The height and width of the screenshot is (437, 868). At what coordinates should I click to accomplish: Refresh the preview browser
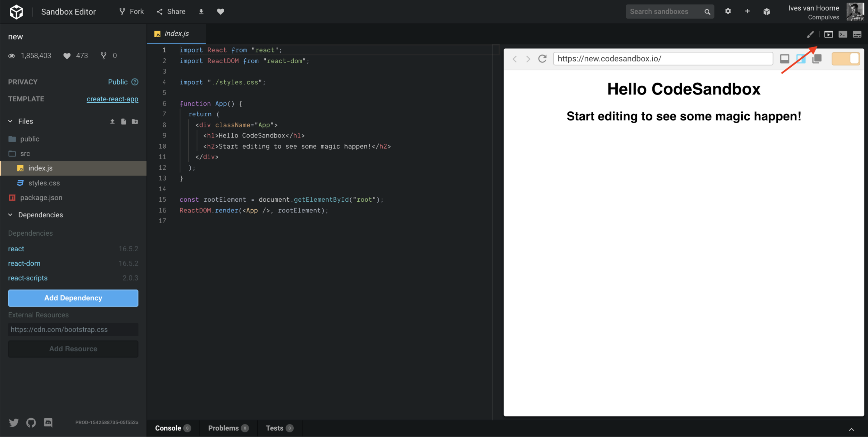542,59
